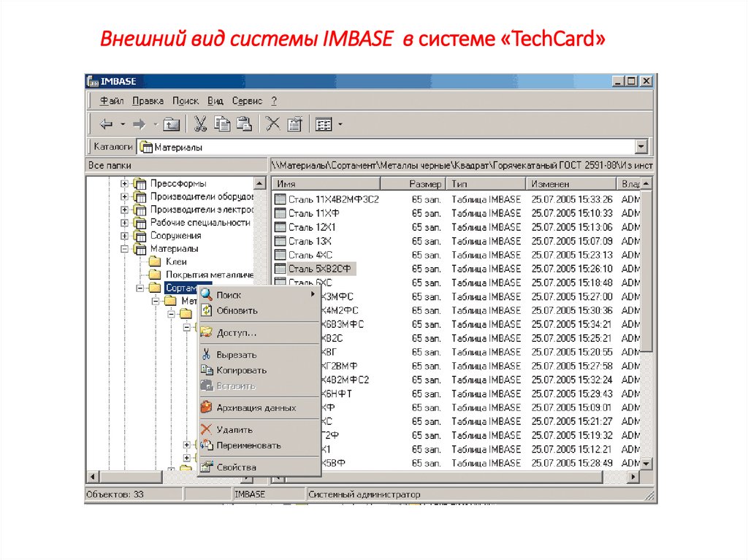Click the Forward arrow toolbar icon

tap(140, 125)
